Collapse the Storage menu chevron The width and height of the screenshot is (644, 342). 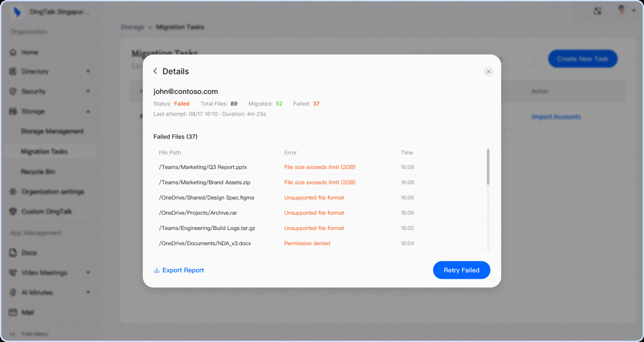[x=88, y=112]
